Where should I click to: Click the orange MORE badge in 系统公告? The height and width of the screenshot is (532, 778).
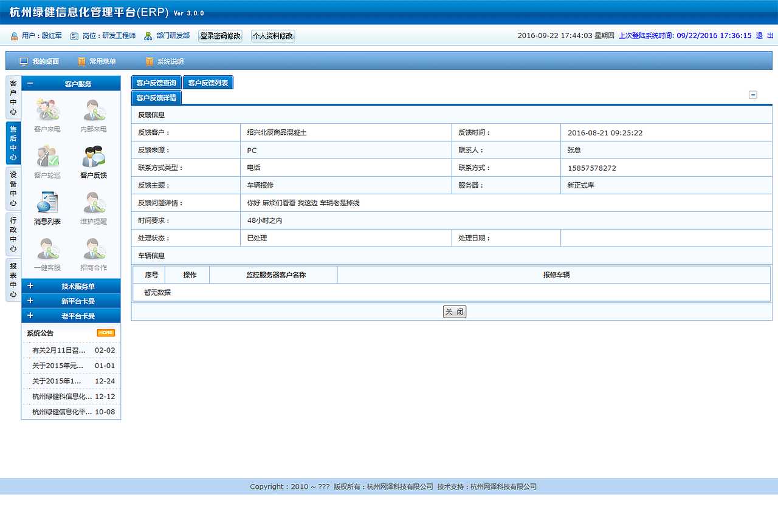click(x=106, y=333)
